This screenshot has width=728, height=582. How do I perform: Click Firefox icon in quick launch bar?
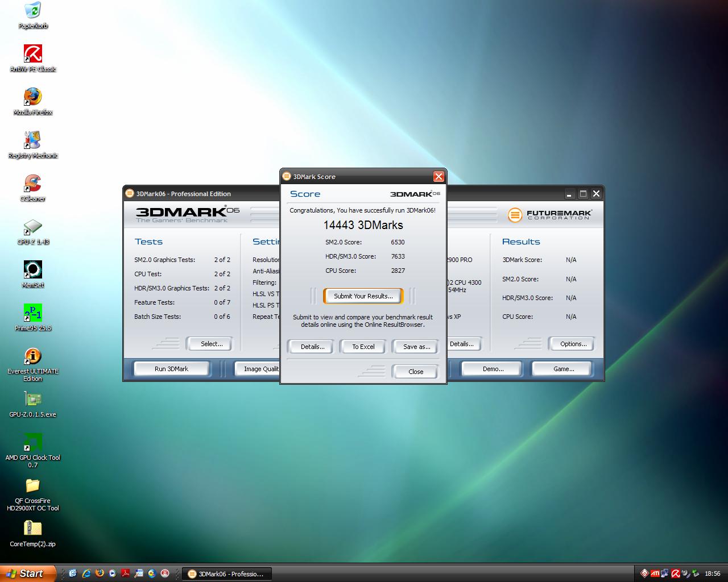[x=100, y=573]
